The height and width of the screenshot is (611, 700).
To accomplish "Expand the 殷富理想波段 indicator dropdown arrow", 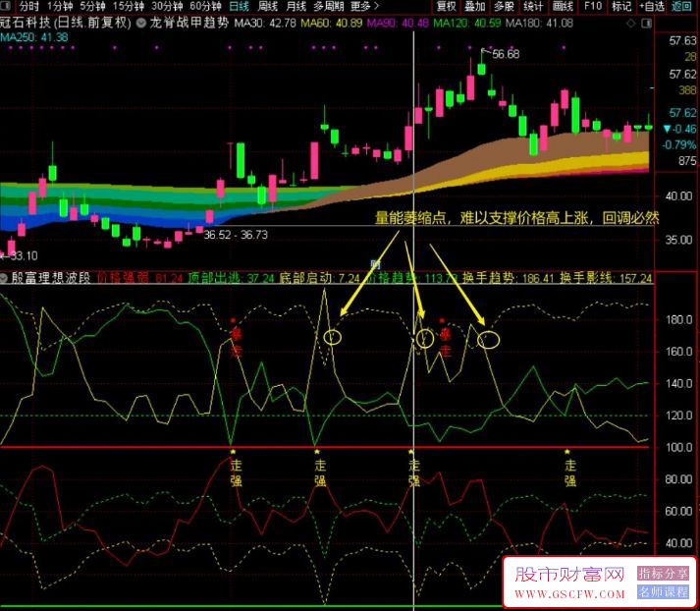I will pyautogui.click(x=4, y=278).
